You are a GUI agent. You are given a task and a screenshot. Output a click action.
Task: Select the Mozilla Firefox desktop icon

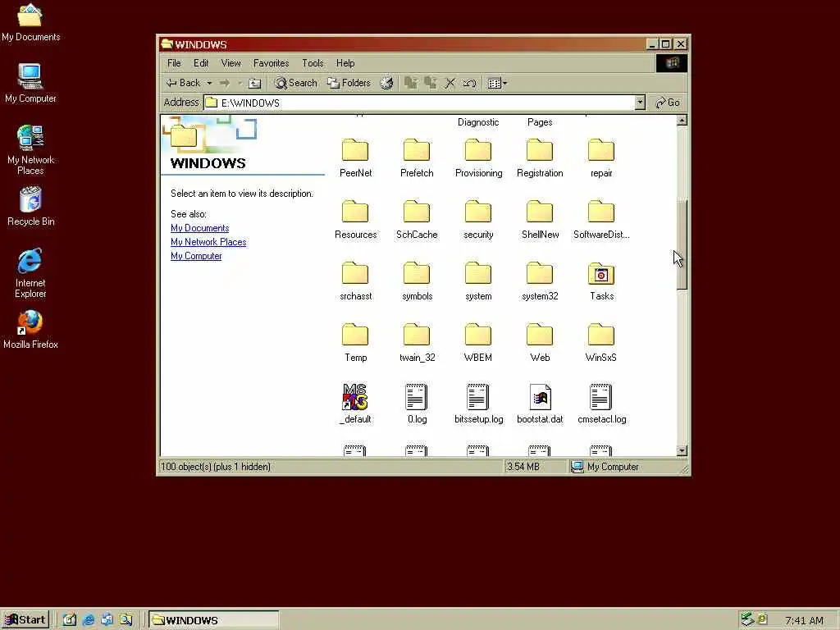(x=30, y=330)
